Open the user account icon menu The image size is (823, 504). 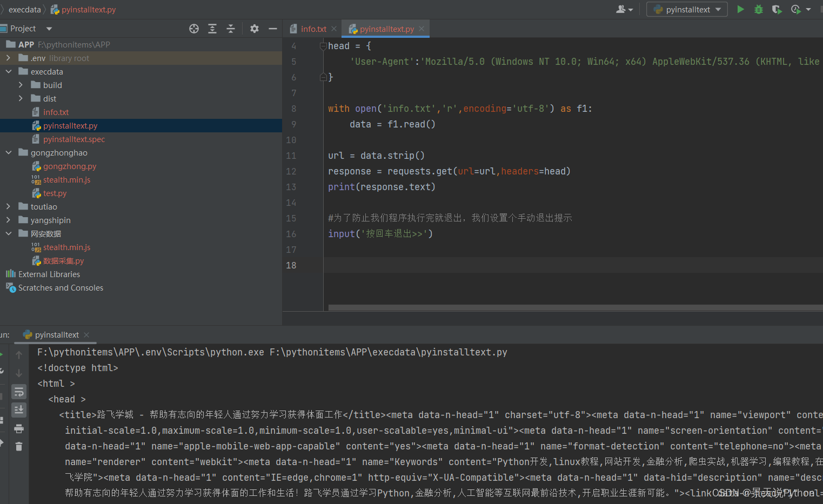(x=624, y=9)
